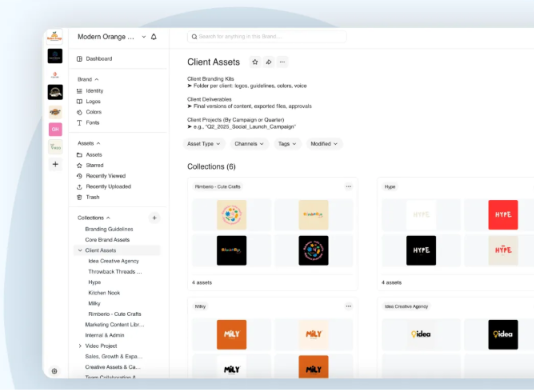Select Branding Guidelines collection
534x390 pixels.
pyautogui.click(x=109, y=229)
